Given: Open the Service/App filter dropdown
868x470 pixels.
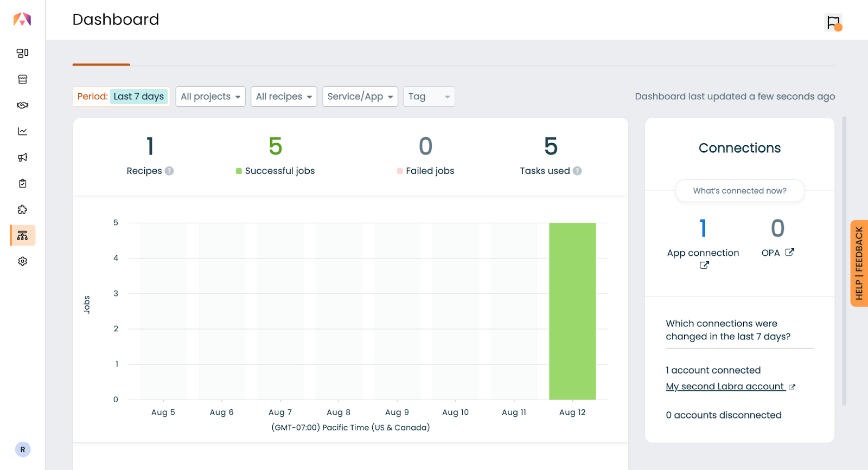Looking at the screenshot, I should coord(360,96).
